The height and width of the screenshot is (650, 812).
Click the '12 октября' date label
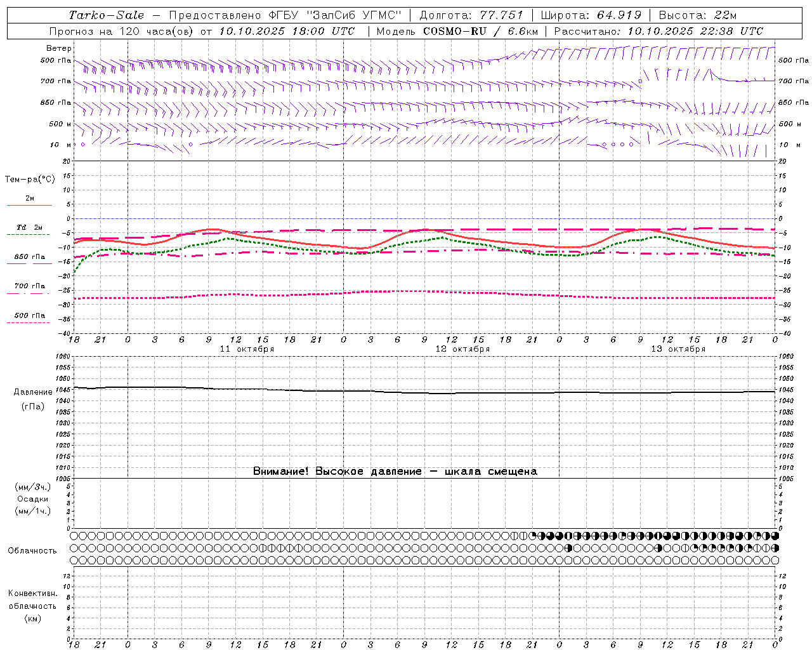pos(462,349)
